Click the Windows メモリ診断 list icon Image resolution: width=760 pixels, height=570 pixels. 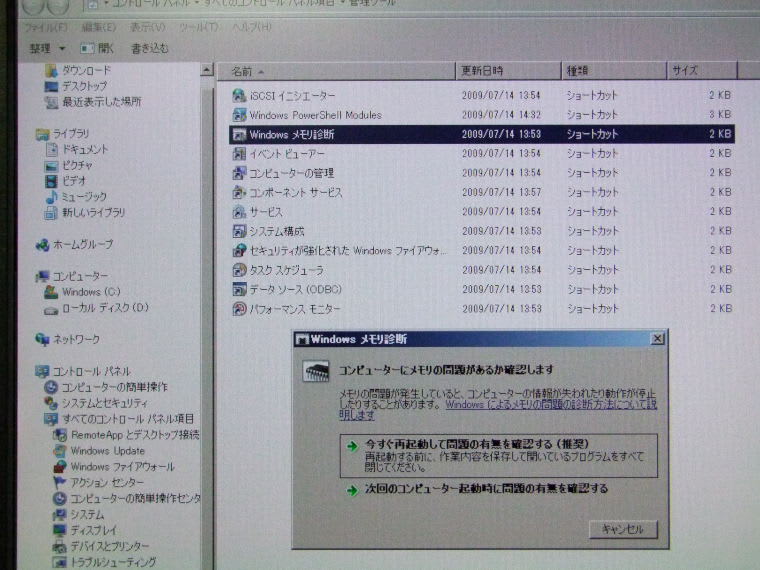[239, 134]
